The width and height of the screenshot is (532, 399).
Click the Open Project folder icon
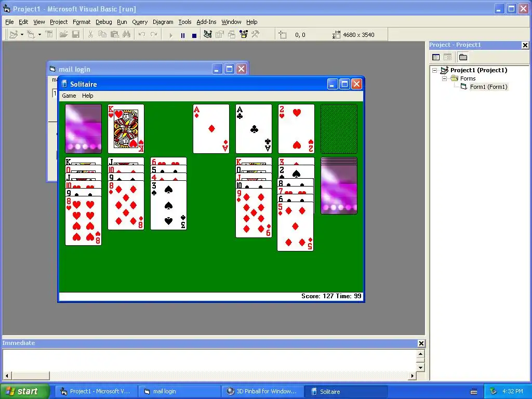pos(63,35)
